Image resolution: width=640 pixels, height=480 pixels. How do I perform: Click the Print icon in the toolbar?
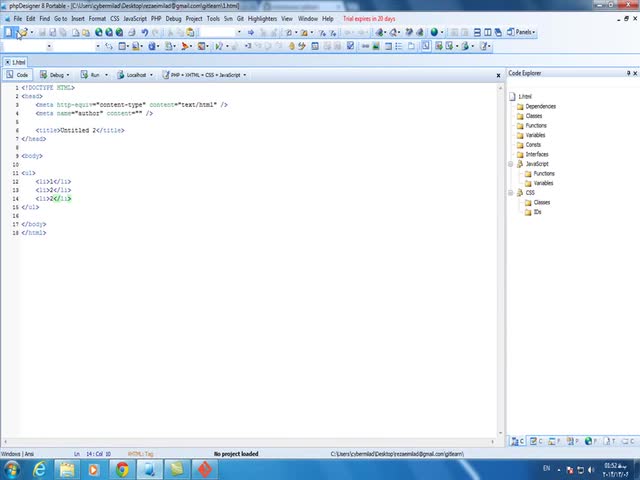pyautogui.click(x=131, y=32)
